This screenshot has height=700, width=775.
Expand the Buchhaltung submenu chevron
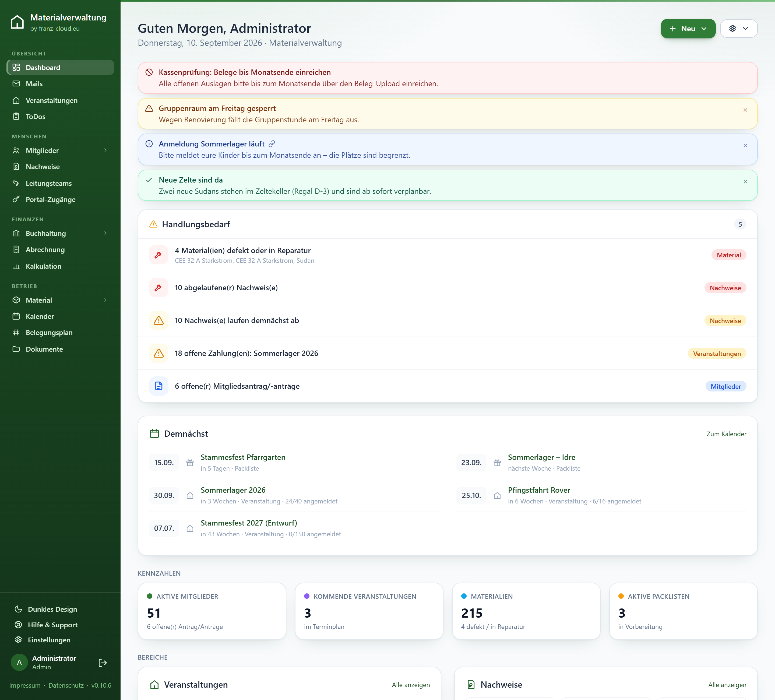(105, 233)
